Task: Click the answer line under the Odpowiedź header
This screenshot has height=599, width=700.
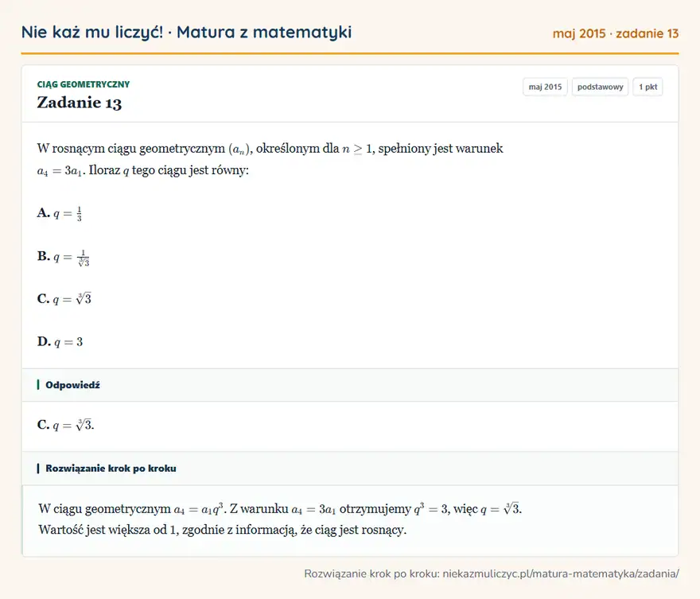Action: coord(65,425)
